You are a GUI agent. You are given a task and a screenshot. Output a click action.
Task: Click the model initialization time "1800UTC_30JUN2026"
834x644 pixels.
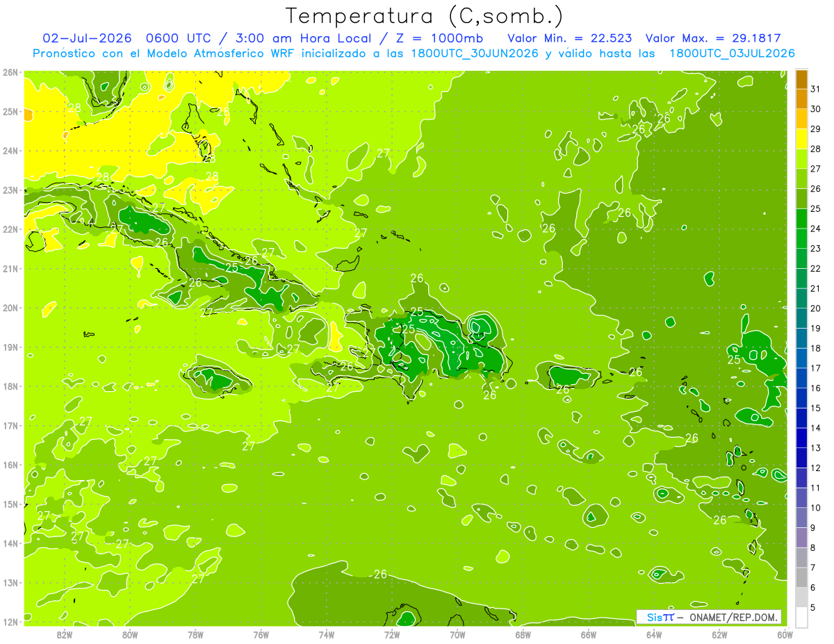click(475, 53)
